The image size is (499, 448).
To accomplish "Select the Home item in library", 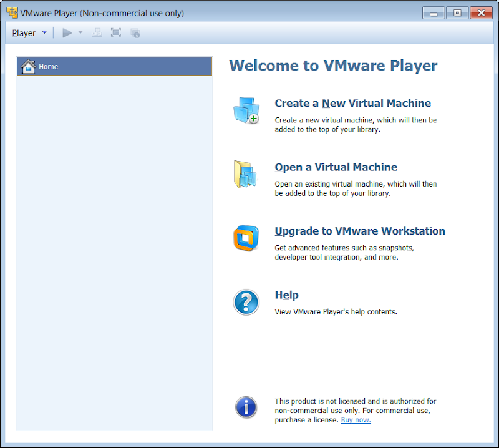I will pos(114,66).
